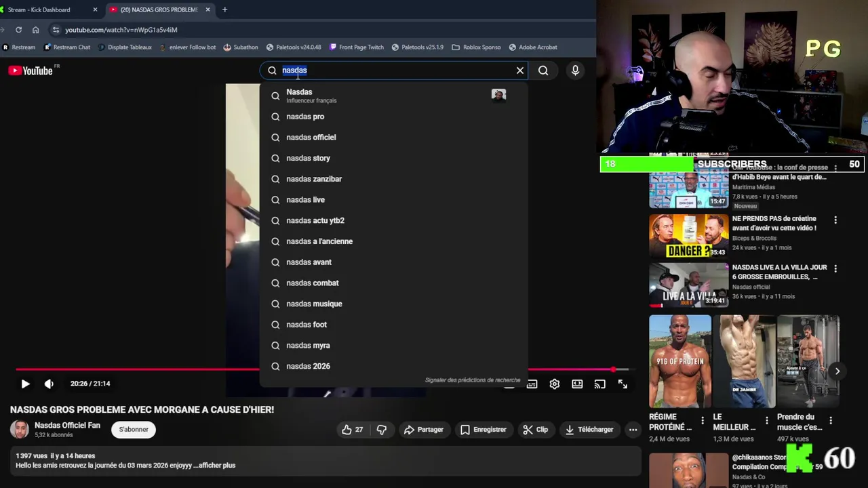Screen dimensions: 868x488
Task: Pick the 'nasdas a l'ancienne' suggestion
Action: coord(393,241)
